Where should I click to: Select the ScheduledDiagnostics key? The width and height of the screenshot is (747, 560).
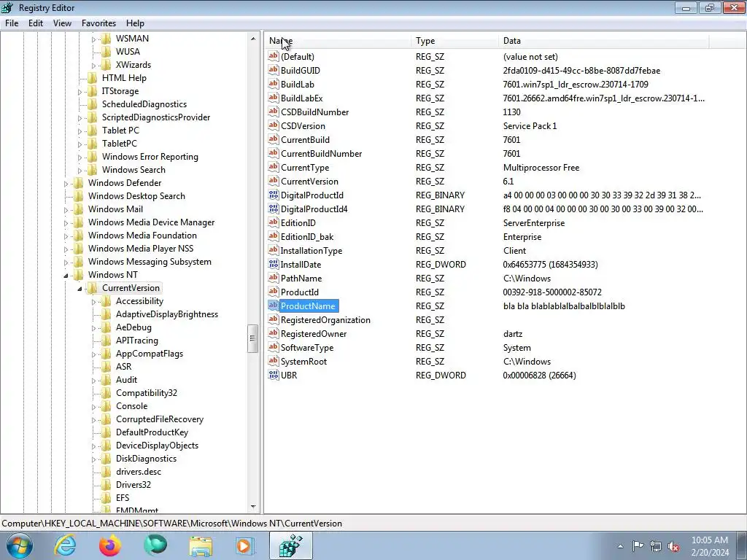(144, 104)
